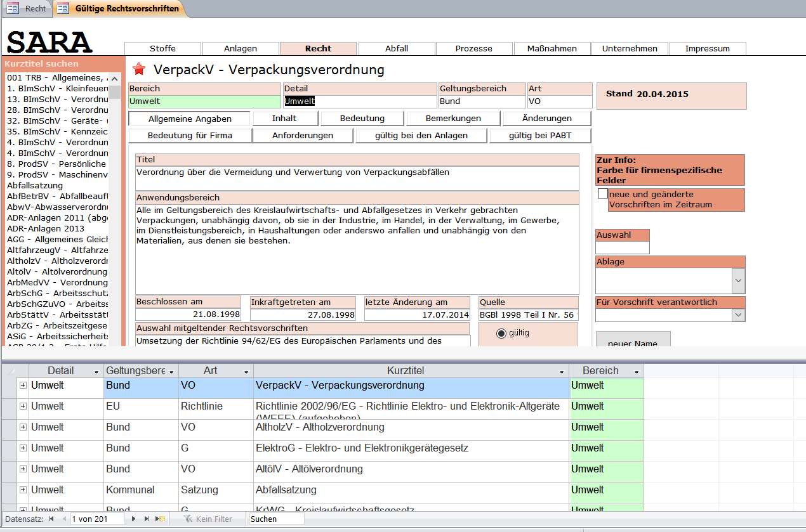Screen dimensions: 806x532
Task: Open the Maßnahmen tab
Action: pos(552,49)
